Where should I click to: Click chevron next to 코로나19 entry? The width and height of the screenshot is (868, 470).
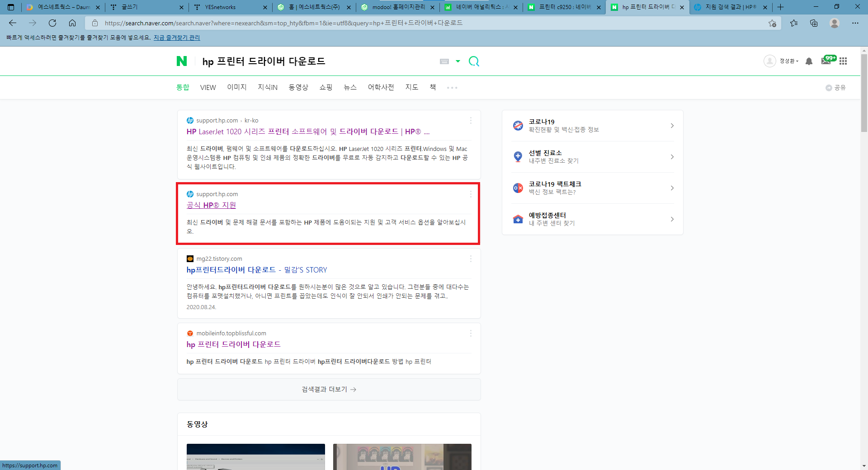672,126
